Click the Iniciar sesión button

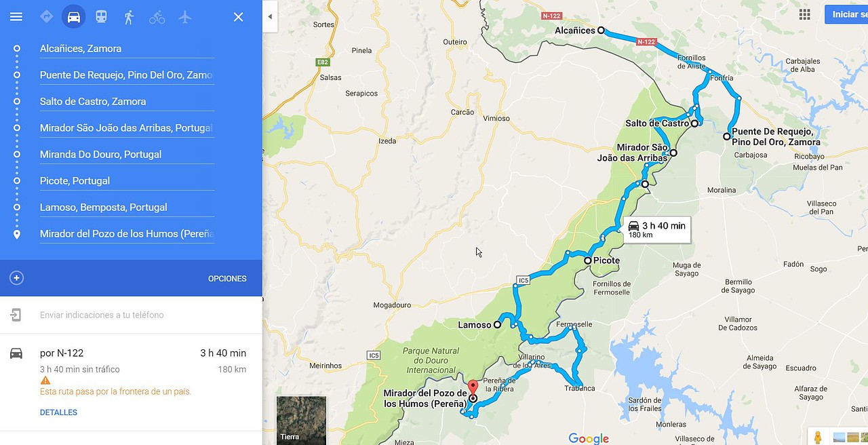(x=846, y=14)
